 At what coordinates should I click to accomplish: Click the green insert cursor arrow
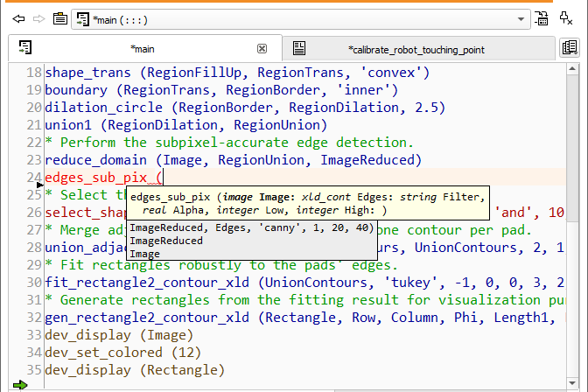pos(20,385)
